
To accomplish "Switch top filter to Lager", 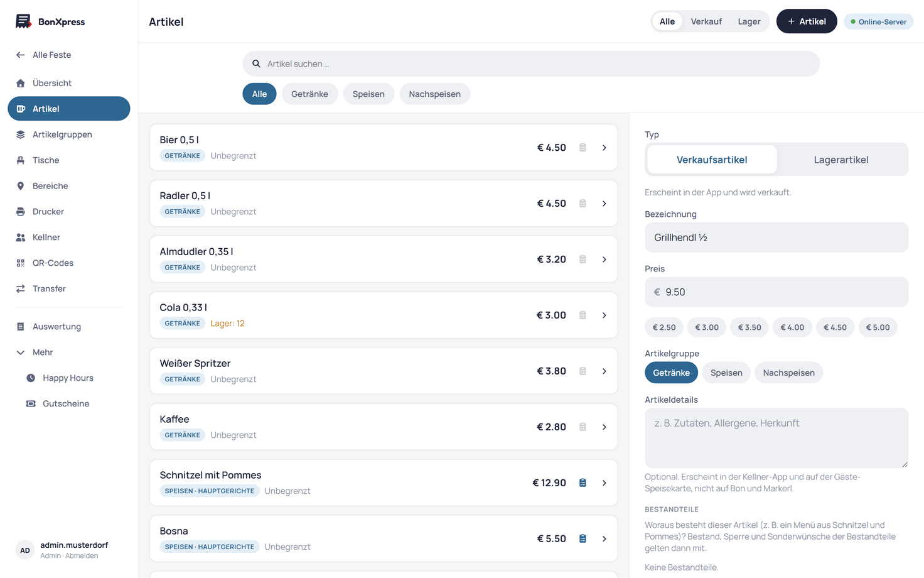I will [749, 21].
